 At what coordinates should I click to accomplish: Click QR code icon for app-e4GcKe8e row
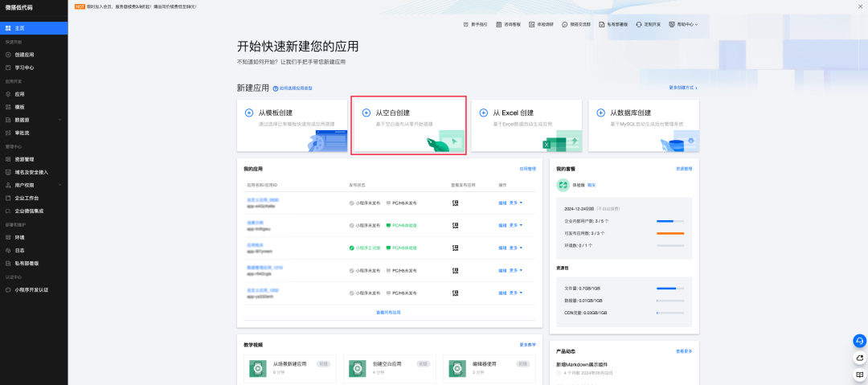tap(456, 203)
